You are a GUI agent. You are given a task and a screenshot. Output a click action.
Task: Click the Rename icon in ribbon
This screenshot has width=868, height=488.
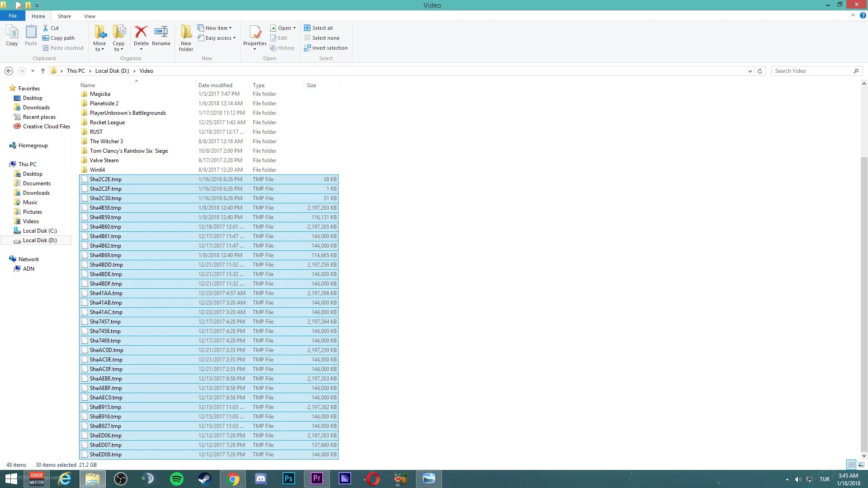click(x=161, y=33)
